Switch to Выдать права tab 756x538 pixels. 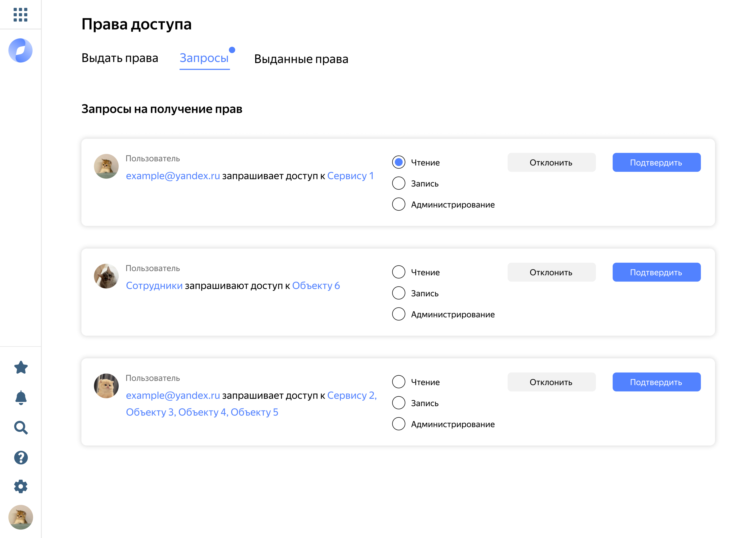(120, 58)
